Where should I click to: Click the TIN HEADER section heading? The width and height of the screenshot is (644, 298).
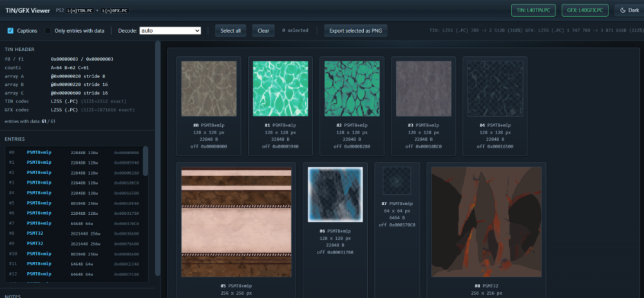pos(19,50)
